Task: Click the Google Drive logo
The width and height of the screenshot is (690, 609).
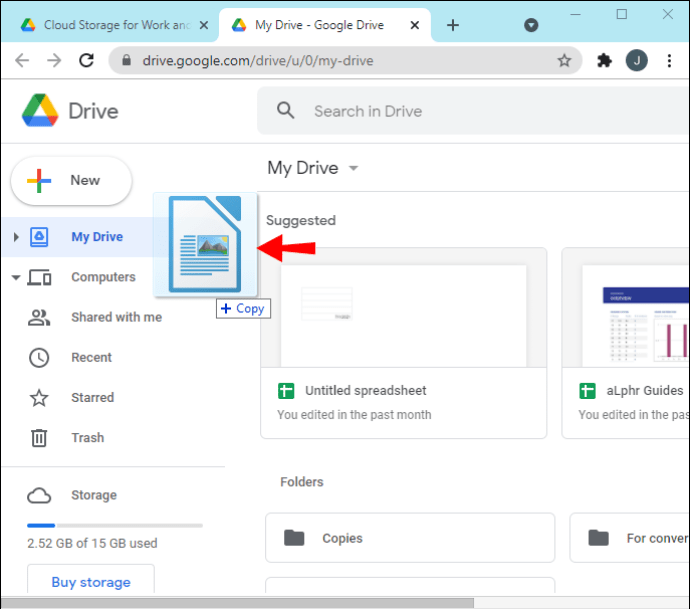Action: (40, 110)
